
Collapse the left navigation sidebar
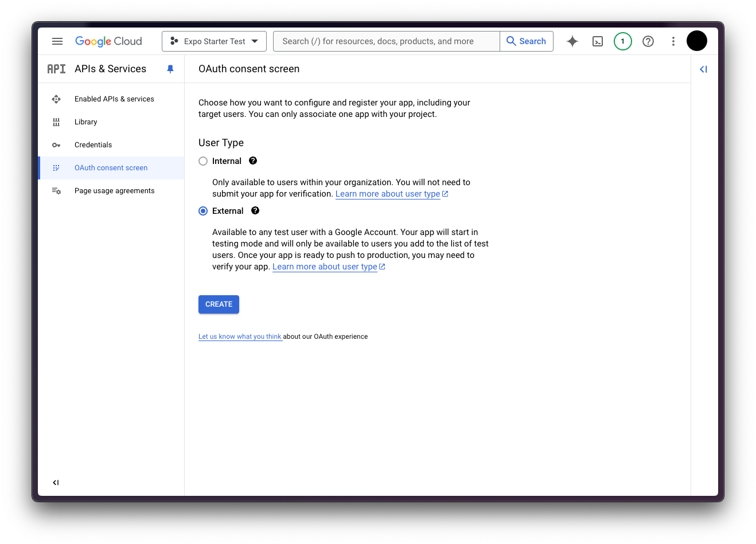56,483
